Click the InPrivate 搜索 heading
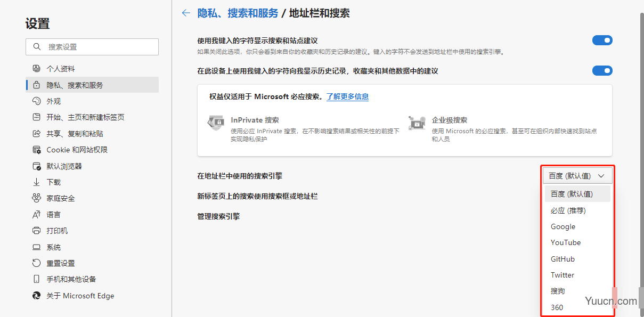 [x=255, y=120]
